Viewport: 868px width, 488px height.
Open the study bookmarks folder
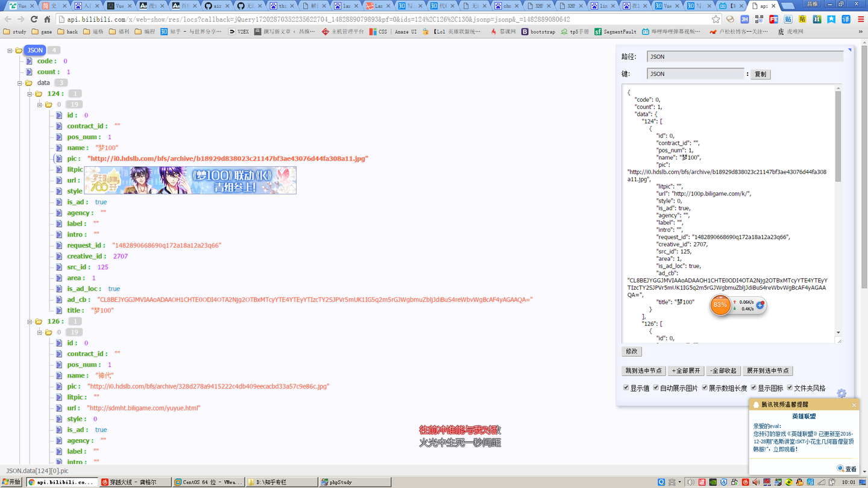click(x=15, y=31)
